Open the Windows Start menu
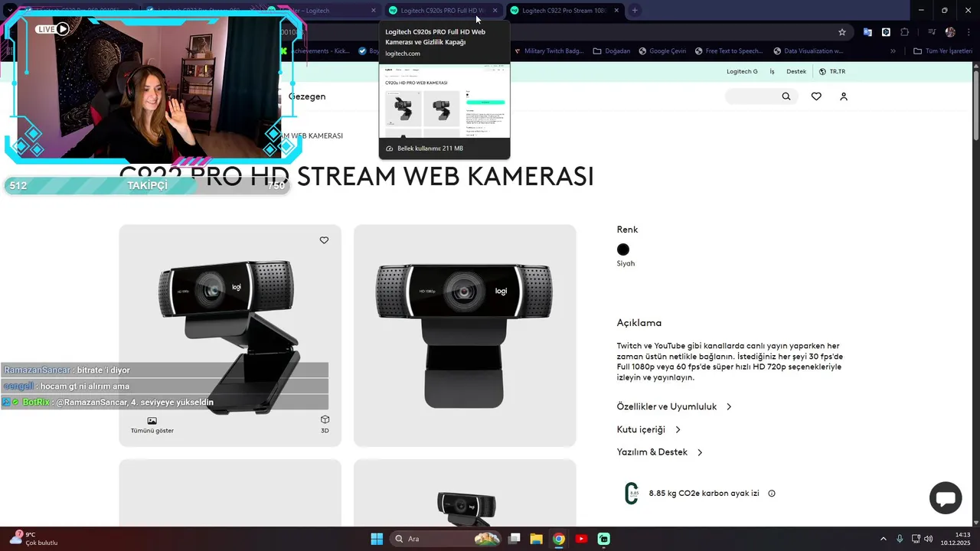Viewport: 980px width, 551px height. pos(377,539)
